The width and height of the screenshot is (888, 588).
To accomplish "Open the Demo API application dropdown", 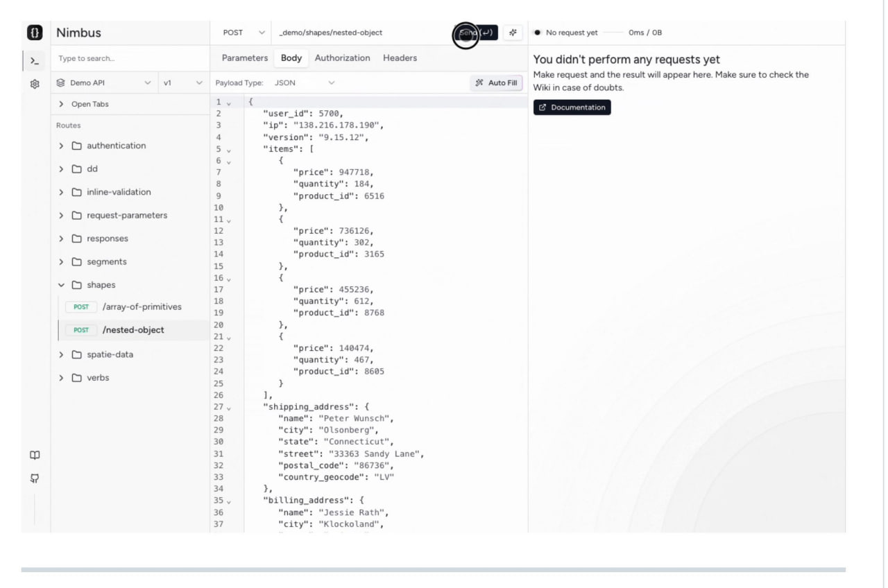I will tap(105, 83).
